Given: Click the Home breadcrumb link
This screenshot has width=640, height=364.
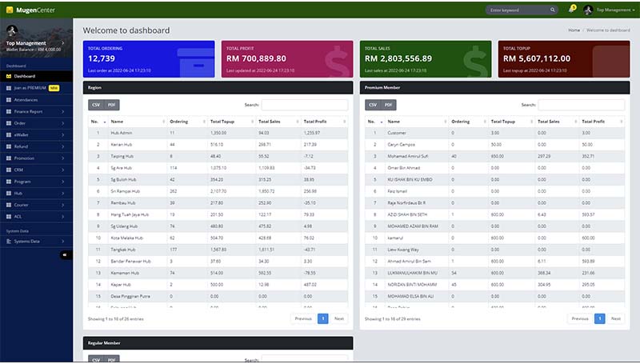Looking at the screenshot, I should 574,30.
